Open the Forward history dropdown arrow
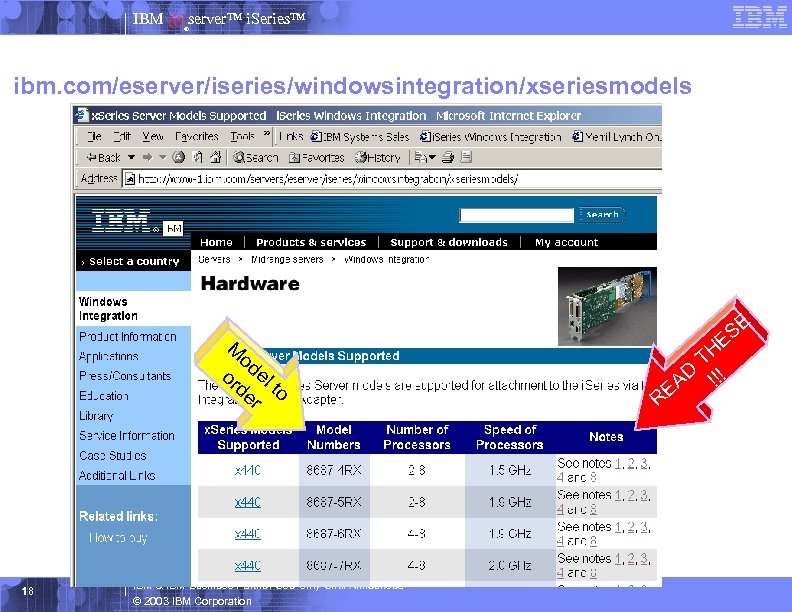This screenshot has width=792, height=612. click(162, 158)
